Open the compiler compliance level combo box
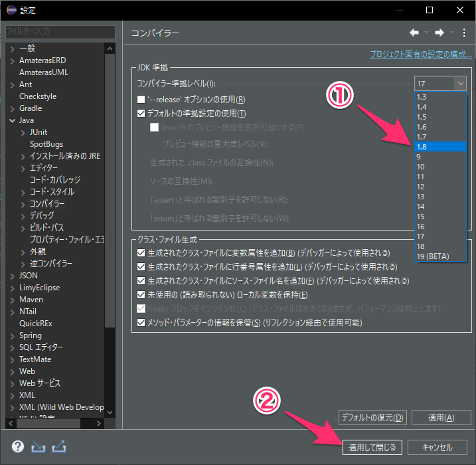 440,84
